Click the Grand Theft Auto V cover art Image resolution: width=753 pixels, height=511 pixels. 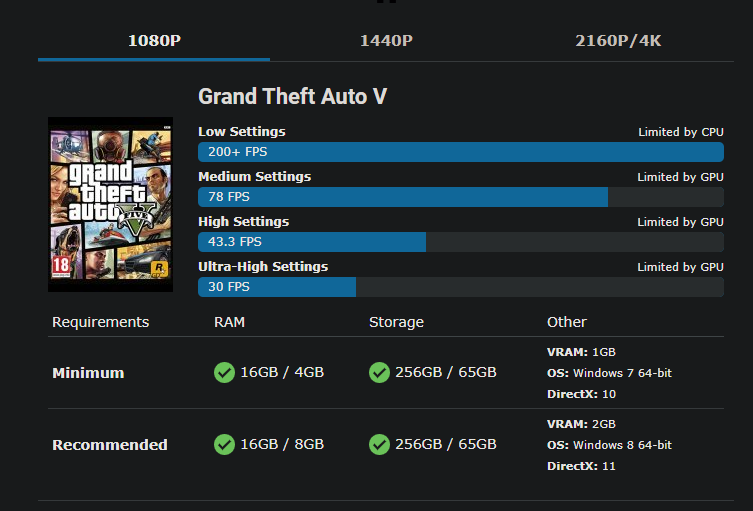[x=110, y=204]
